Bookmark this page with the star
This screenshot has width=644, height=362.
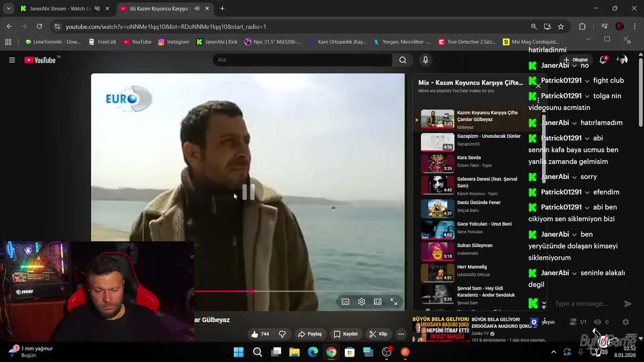(x=561, y=27)
